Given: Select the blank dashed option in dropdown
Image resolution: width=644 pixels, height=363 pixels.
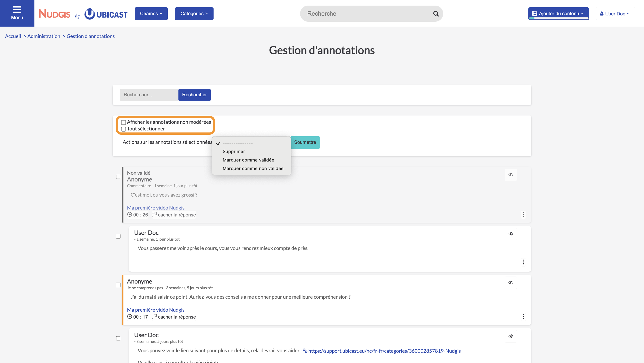Looking at the screenshot, I should (251, 143).
